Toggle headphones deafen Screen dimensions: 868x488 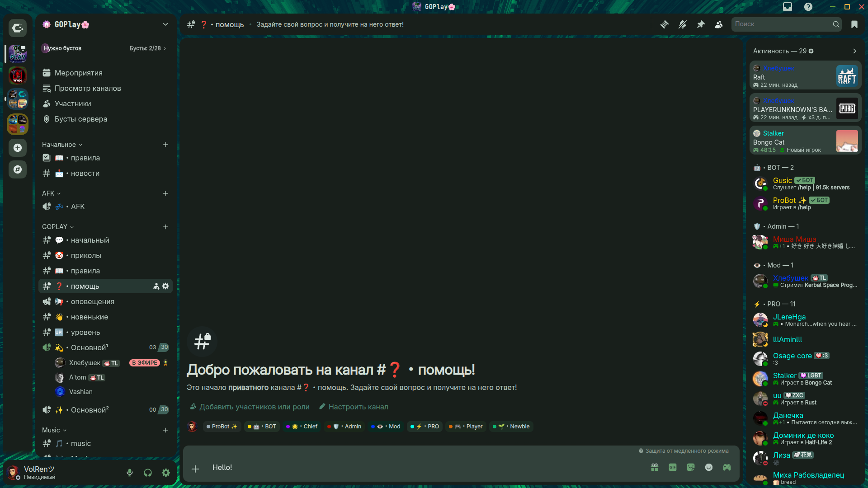click(x=148, y=473)
